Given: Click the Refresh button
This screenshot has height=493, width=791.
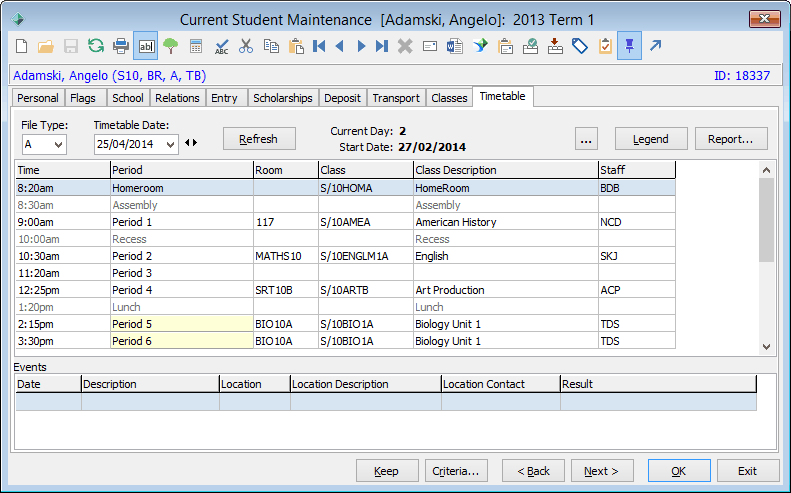Looking at the screenshot, I should pos(259,139).
